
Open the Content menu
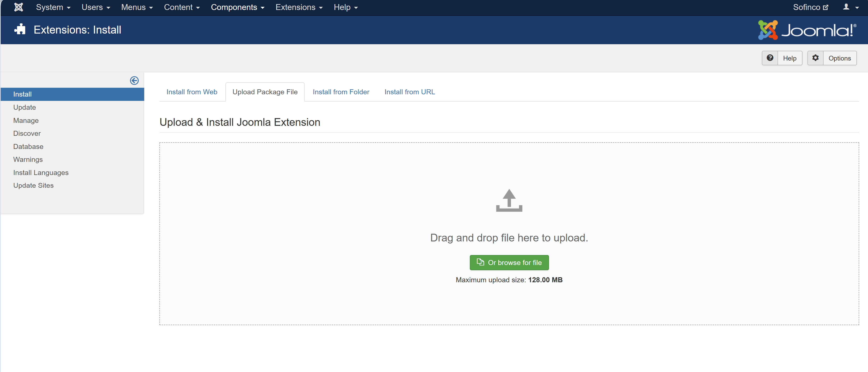pos(182,7)
